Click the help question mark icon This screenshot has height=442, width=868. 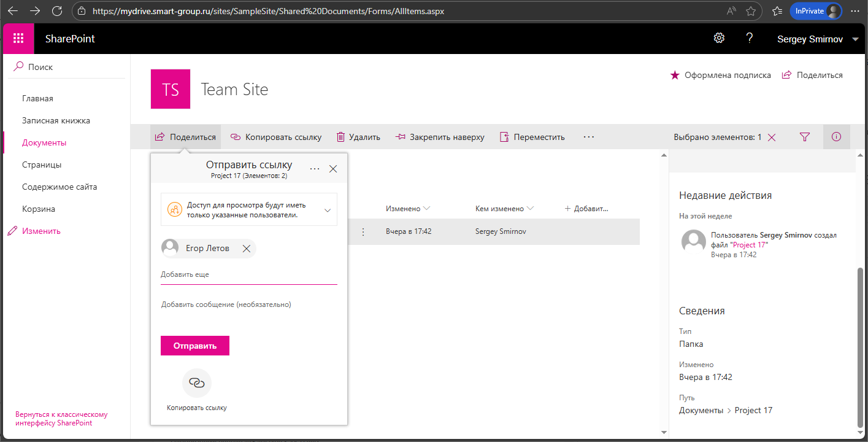[749, 38]
